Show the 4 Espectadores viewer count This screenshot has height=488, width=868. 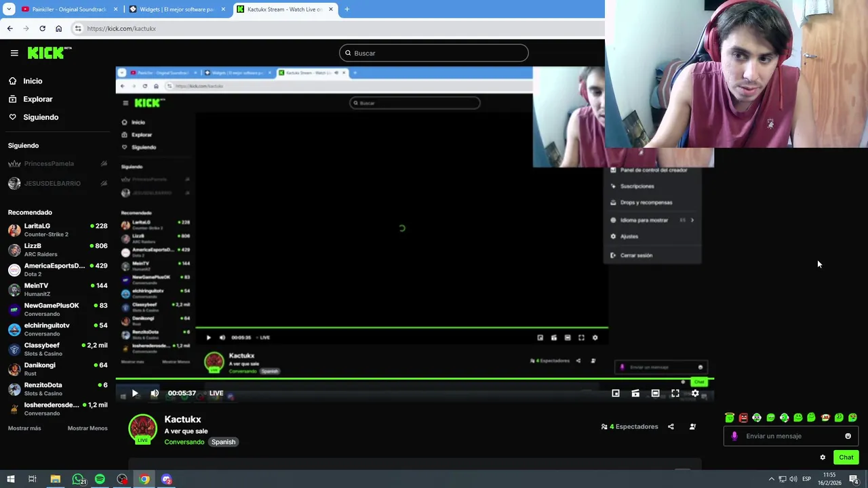[x=629, y=426]
